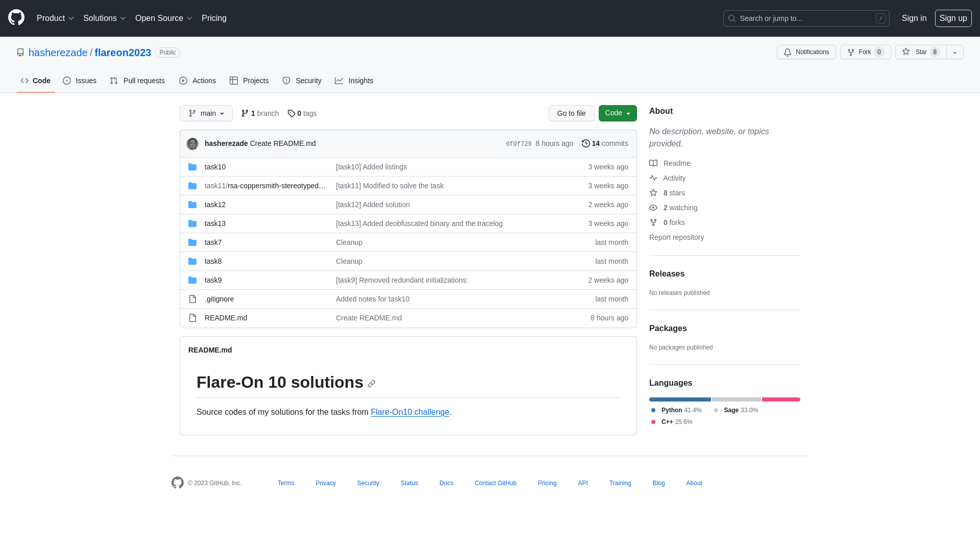Image resolution: width=980 pixels, height=551 pixels.
Task: Open the footer Contact GitHub link
Action: [x=496, y=483]
